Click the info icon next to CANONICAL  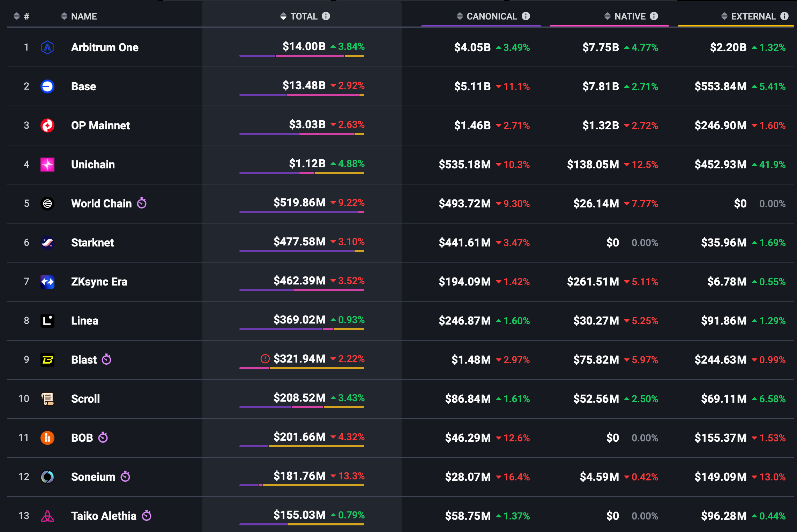[526, 16]
